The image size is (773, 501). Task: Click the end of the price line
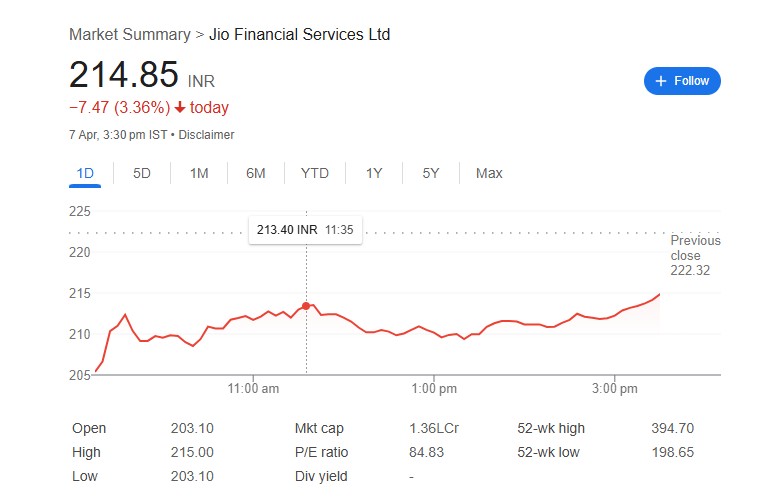point(660,294)
